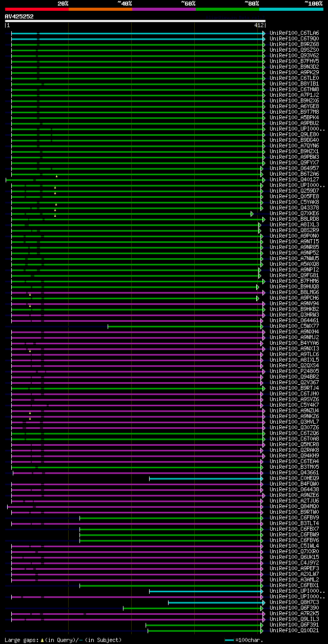The image size is (328, 644).
Task: Click the cyan alignment bar of UniRef100_Q8H7C3
Action: [x=216, y=603]
